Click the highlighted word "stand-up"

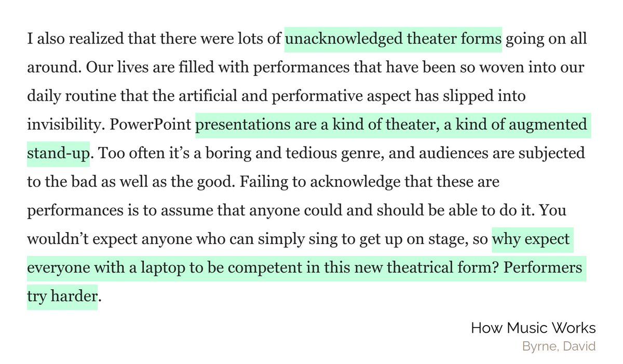pos(58,154)
